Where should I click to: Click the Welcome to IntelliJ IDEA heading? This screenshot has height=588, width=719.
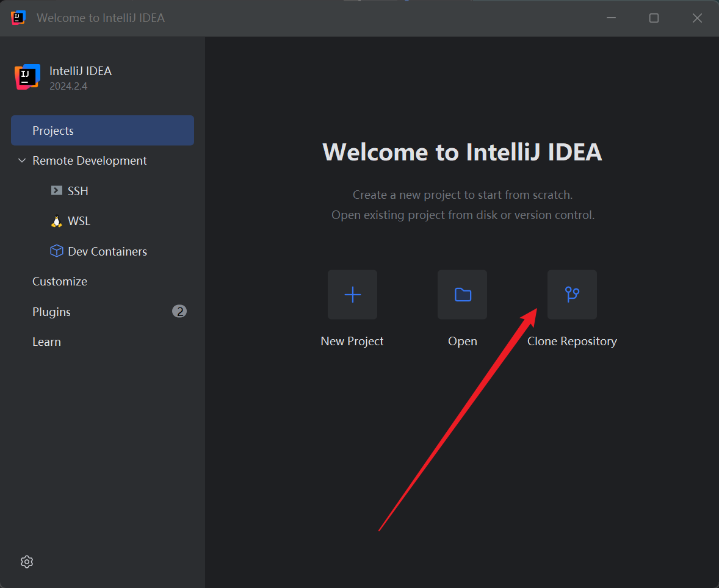click(462, 152)
